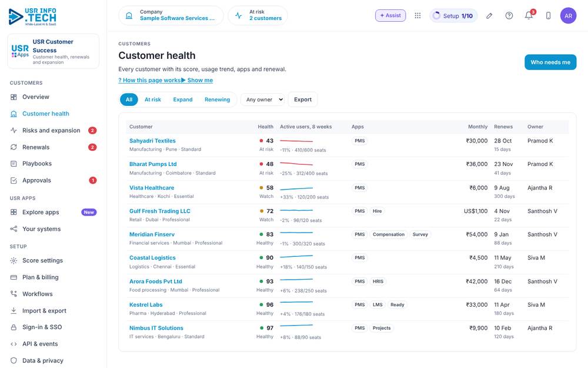The width and height of the screenshot is (588, 368).
Task: Open the Vista Healthcare customer
Action: click(152, 188)
